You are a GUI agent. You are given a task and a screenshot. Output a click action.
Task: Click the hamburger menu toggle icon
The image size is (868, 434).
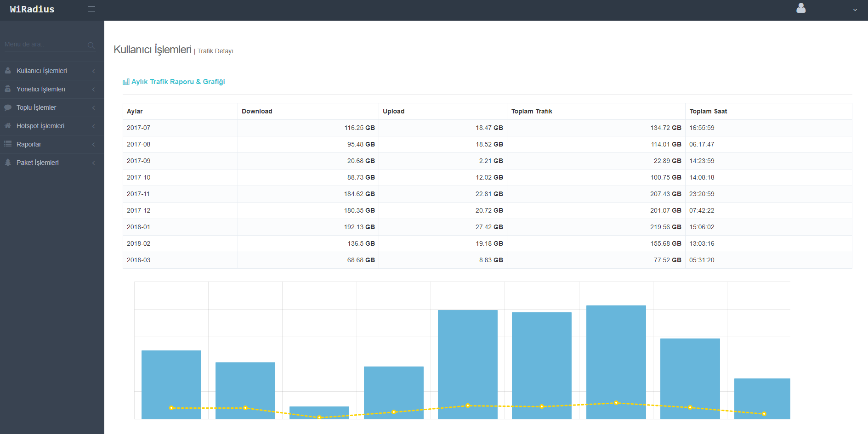point(91,9)
